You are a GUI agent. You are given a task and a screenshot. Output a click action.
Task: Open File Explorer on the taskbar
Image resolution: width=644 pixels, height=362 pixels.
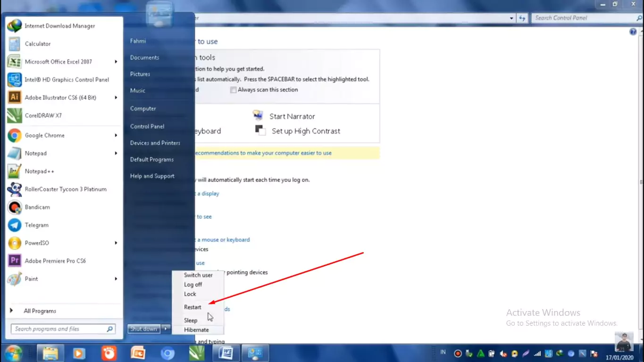point(50,353)
